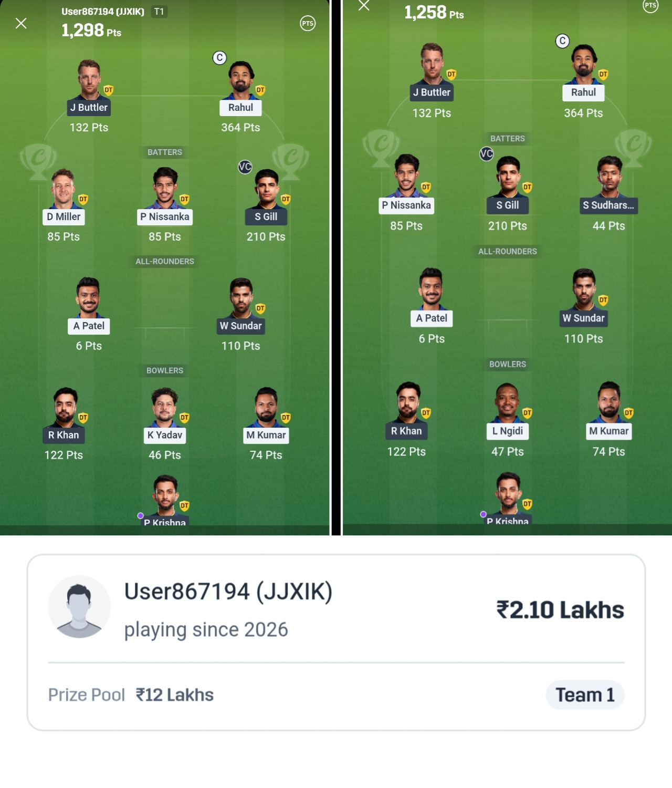Screen dimensions: 672x788
Task: Open User867194 (JJXIK) profile avatar
Action: point(79,607)
